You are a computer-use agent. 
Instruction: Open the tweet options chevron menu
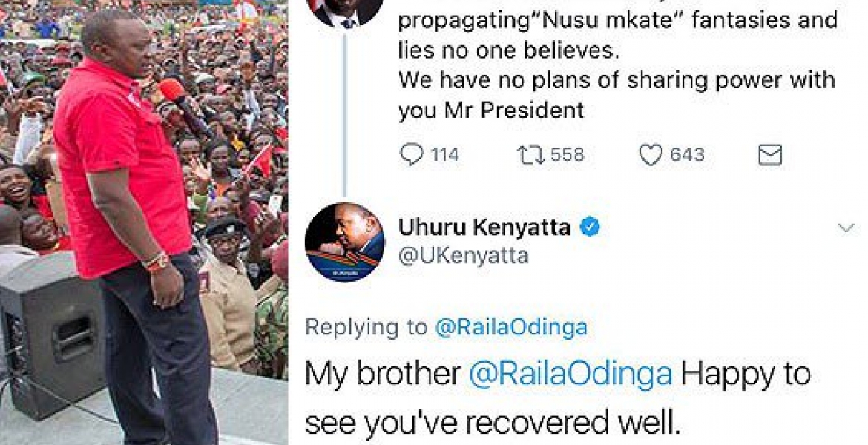pyautogui.click(x=846, y=228)
